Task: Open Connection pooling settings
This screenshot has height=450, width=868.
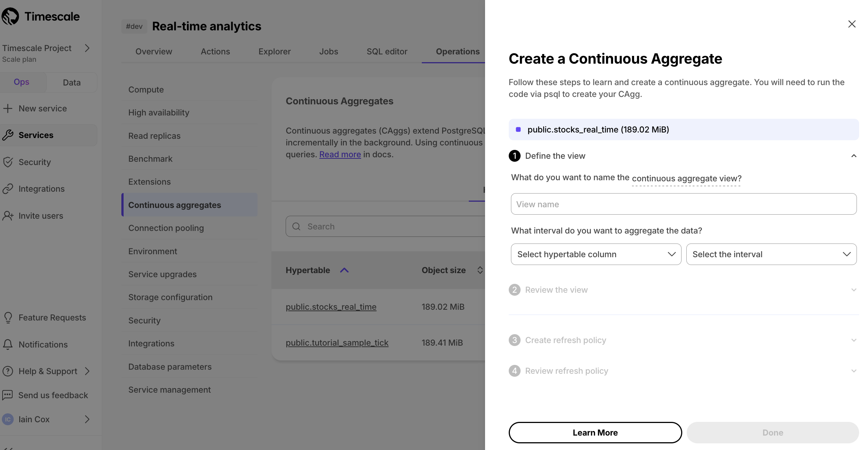Action: (189, 228)
